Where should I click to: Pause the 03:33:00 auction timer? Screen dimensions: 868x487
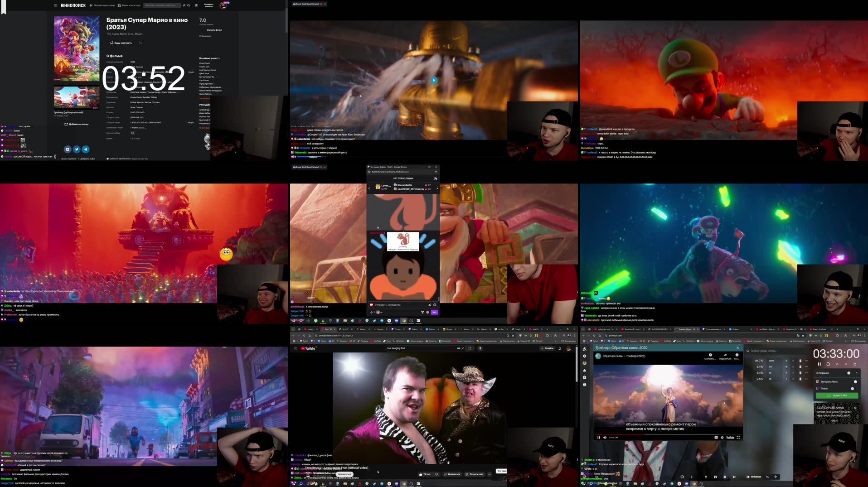(x=819, y=364)
